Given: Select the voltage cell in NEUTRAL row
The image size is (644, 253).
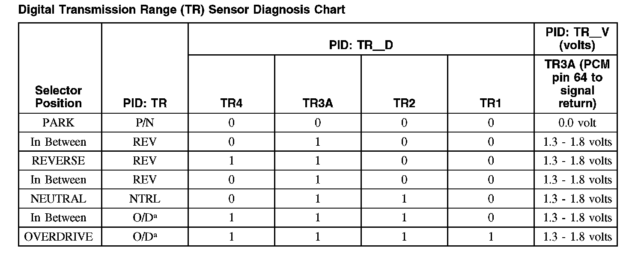Looking at the screenshot, I should point(577,199).
